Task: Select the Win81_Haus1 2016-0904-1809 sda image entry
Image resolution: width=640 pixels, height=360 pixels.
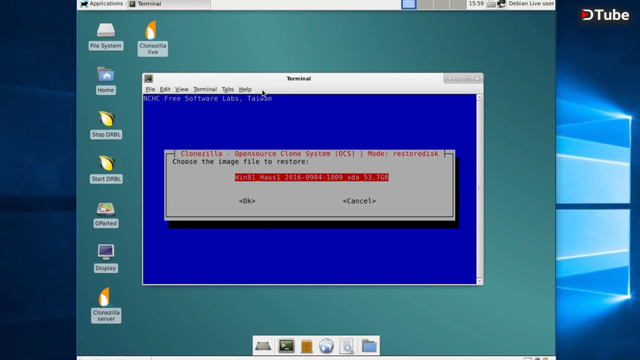Action: point(311,177)
